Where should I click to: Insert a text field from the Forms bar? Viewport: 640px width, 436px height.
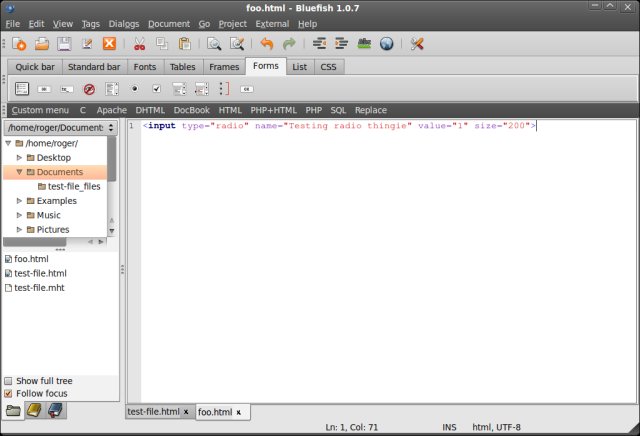[x=67, y=89]
